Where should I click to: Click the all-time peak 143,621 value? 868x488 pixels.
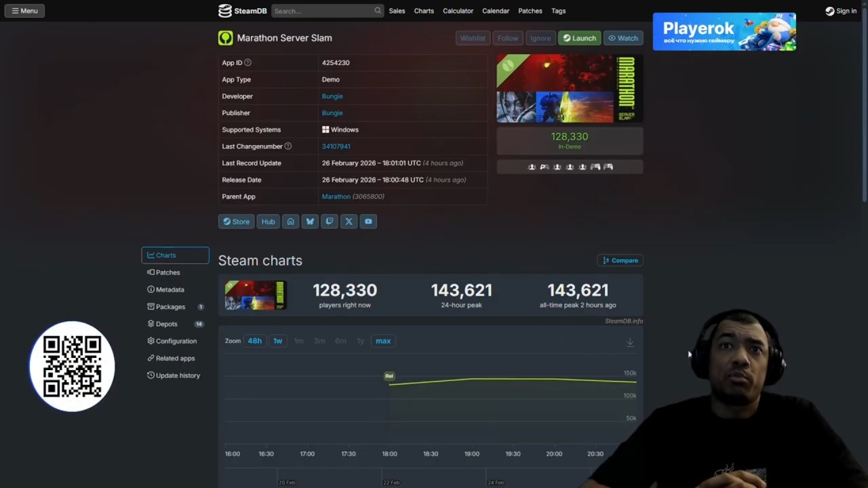pyautogui.click(x=578, y=290)
